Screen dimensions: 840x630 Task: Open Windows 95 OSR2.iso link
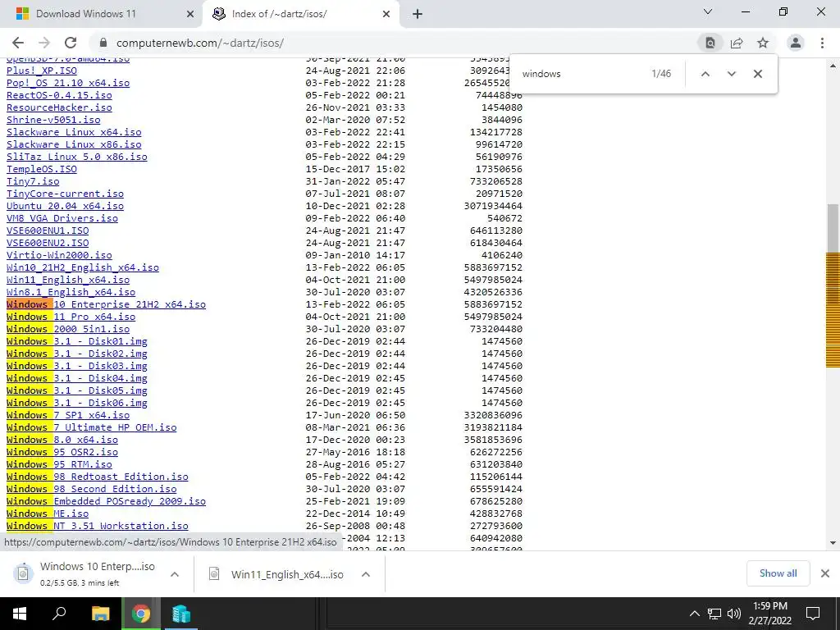62,452
